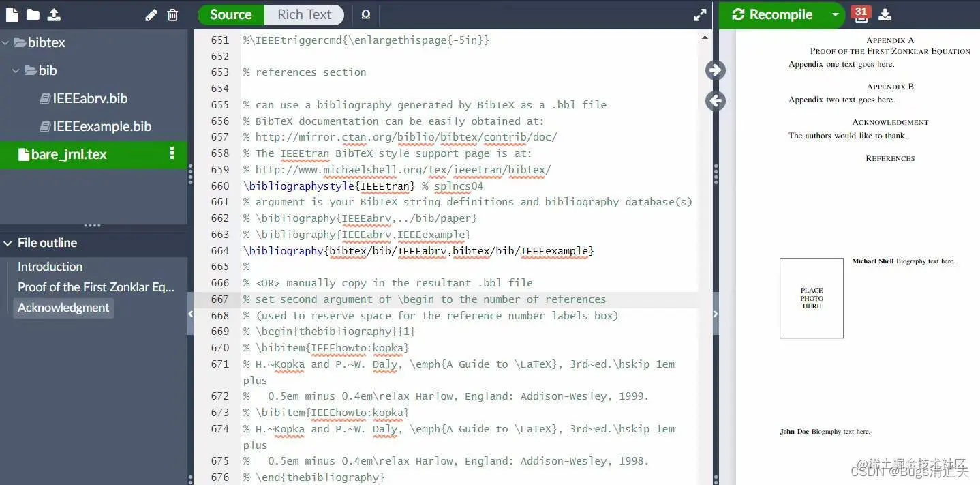
Task: Download the compiled PDF
Action: [x=885, y=14]
